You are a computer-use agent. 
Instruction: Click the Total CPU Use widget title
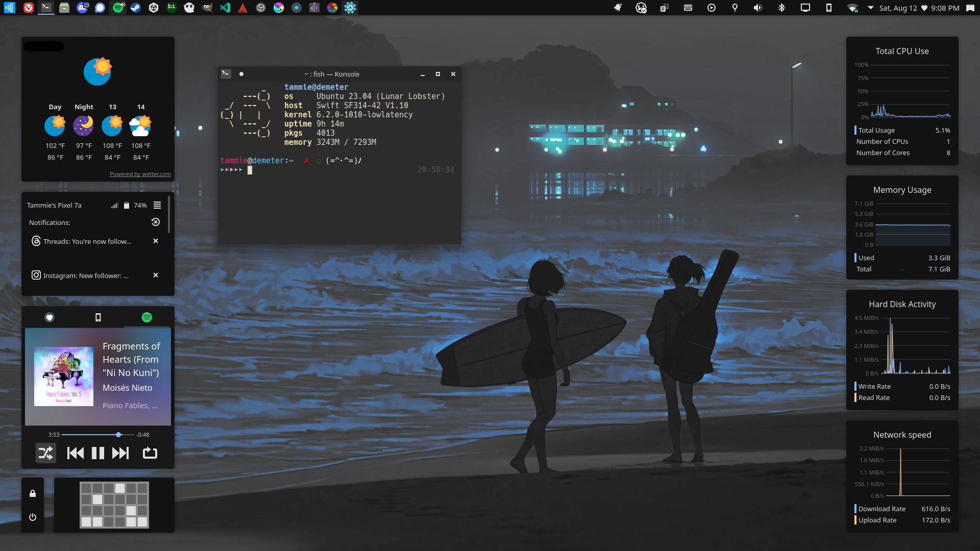click(902, 51)
